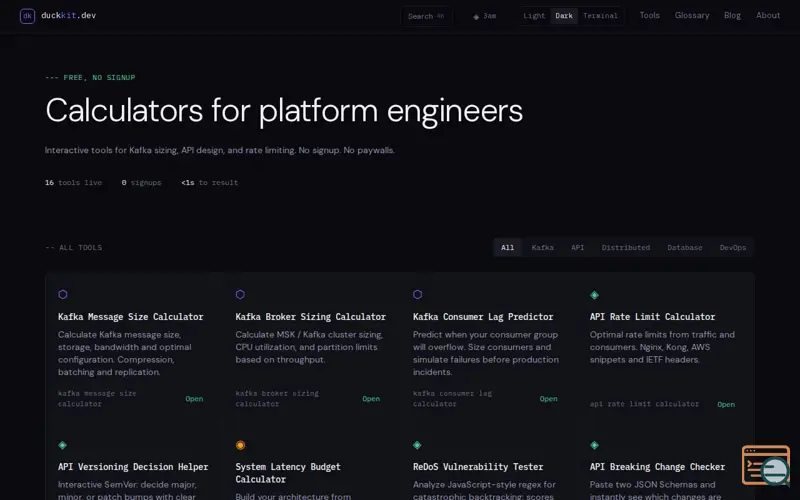Open Kafka Consumer Lag Predictor via Open link
Viewport: 800px width, 500px height.
[x=548, y=398]
